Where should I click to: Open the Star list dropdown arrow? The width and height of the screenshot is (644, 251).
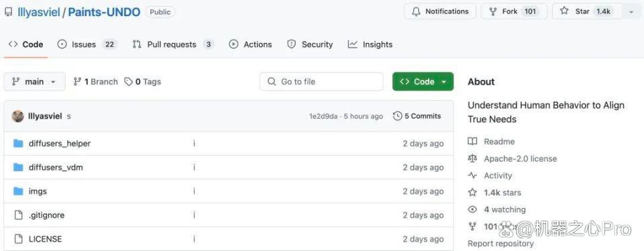point(631,12)
